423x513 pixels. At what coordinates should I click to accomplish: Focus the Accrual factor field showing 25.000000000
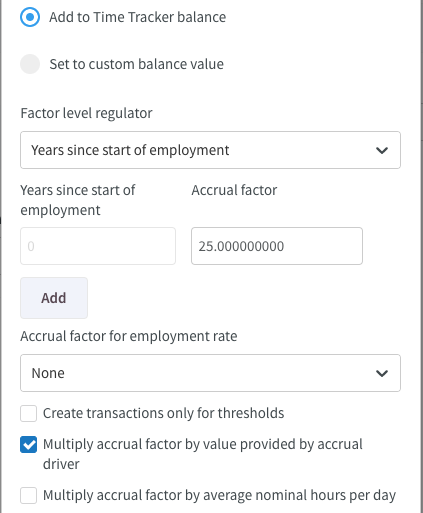click(277, 246)
